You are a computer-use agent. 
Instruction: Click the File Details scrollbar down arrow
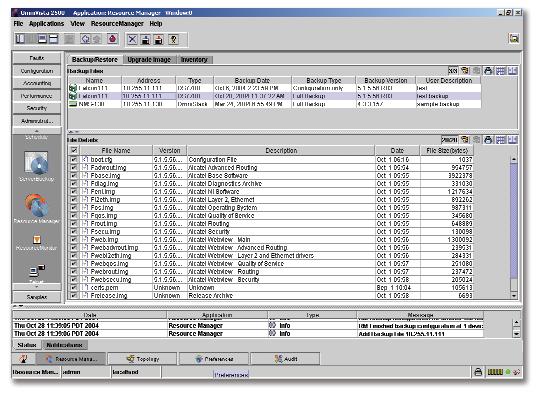coord(513,296)
